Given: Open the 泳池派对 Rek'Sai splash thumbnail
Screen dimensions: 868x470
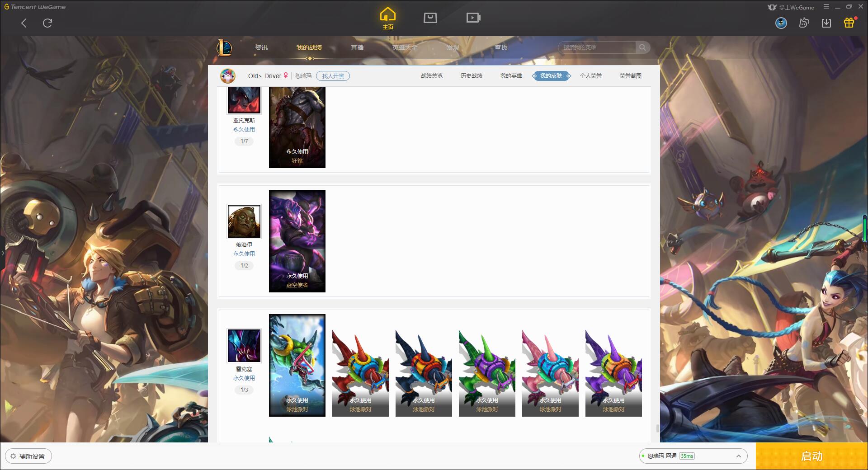Looking at the screenshot, I should click(x=297, y=365).
